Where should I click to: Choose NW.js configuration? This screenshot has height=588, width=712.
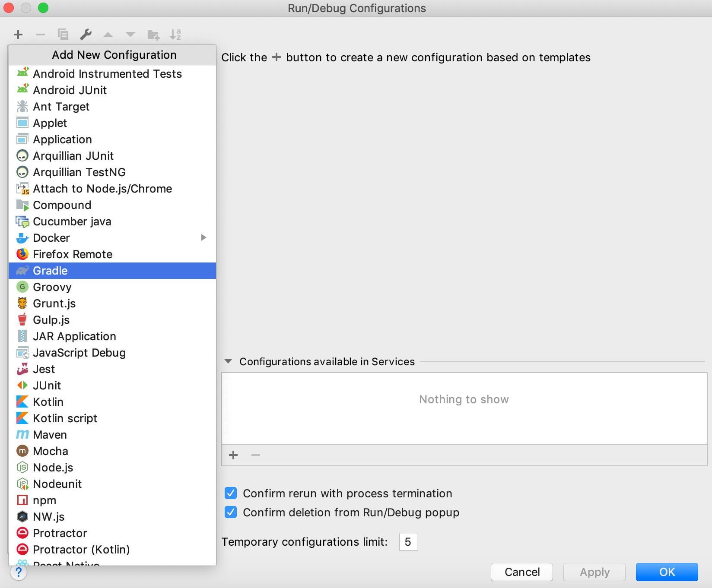[112, 517]
